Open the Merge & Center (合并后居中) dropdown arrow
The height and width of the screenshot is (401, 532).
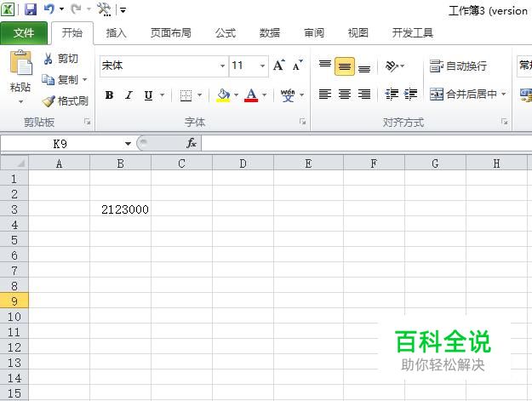coord(504,94)
